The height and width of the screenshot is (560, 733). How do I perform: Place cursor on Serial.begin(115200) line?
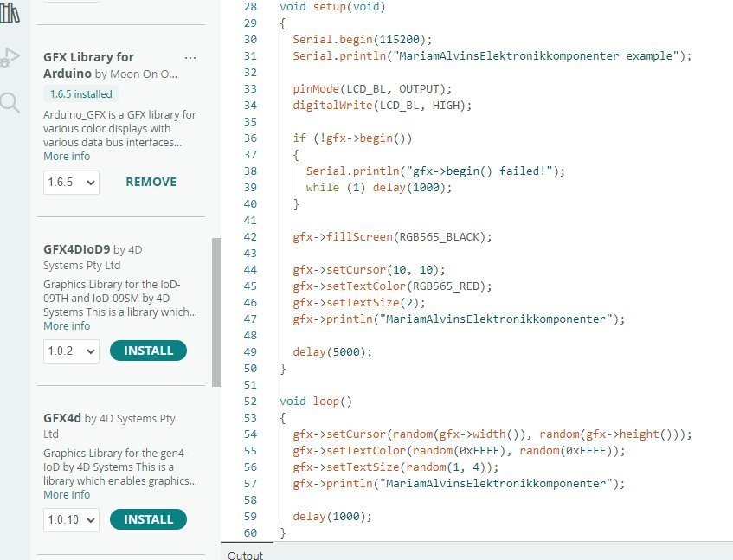(362, 40)
